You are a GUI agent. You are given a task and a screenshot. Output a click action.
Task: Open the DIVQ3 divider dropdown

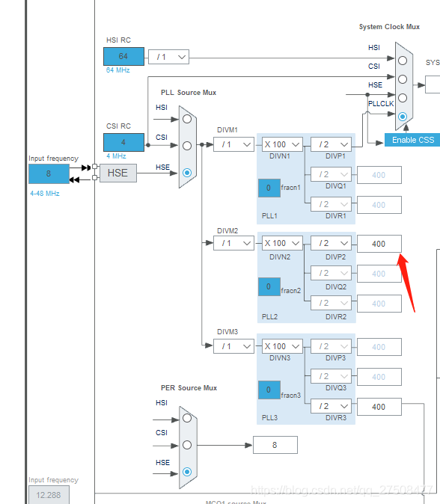pyautogui.click(x=331, y=376)
